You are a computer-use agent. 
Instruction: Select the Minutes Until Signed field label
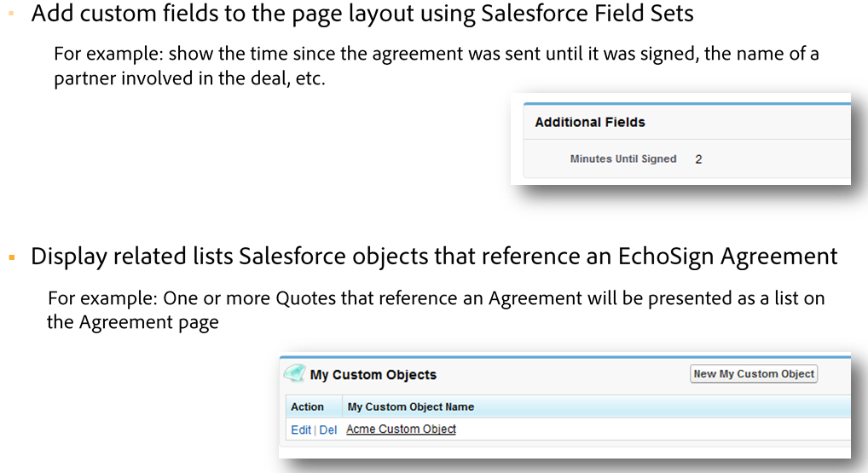[x=622, y=159]
